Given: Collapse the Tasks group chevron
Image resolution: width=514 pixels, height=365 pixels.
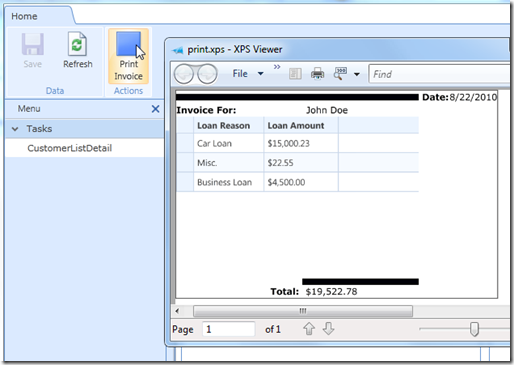Looking at the screenshot, I should 15,129.
